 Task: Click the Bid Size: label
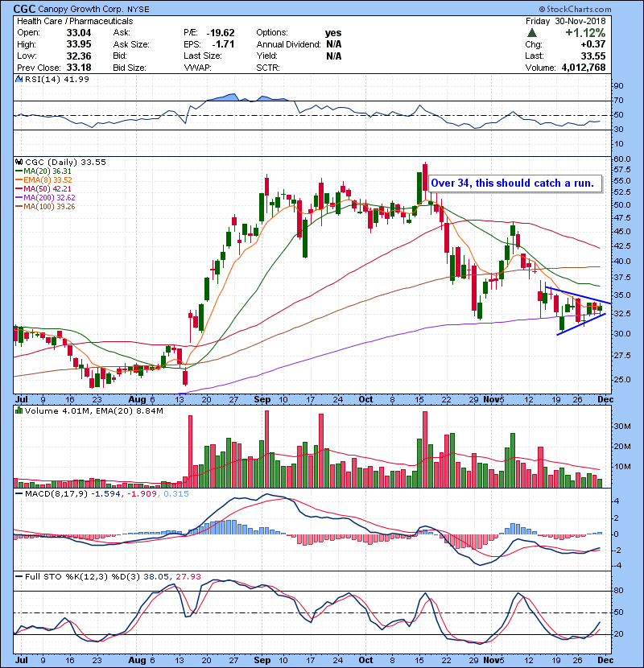point(130,68)
